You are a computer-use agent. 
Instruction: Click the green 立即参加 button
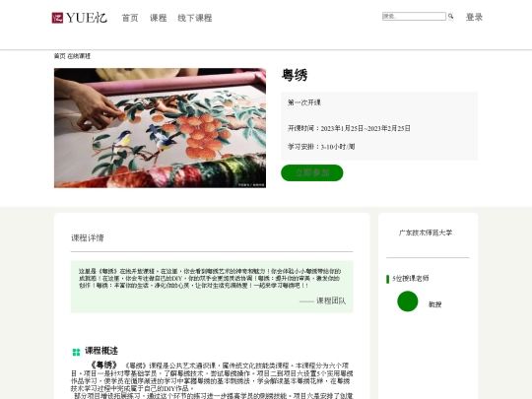click(311, 172)
